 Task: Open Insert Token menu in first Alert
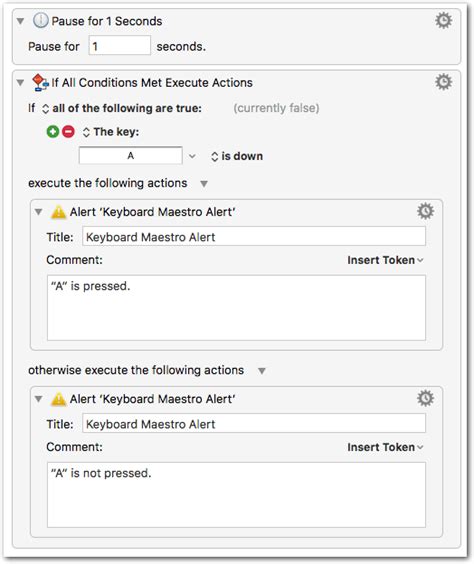tap(385, 260)
